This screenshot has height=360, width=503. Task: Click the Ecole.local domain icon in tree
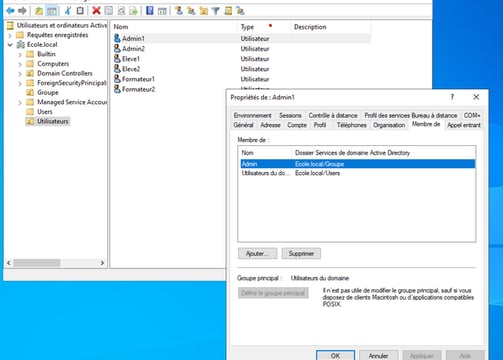21,44
